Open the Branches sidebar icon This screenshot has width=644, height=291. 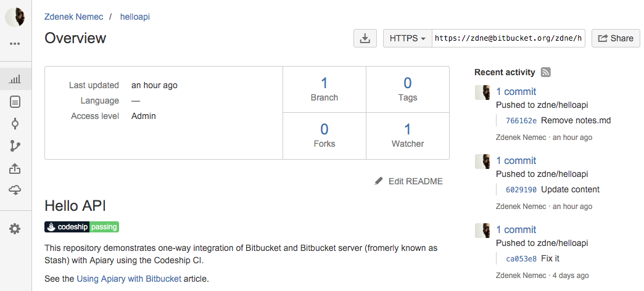[x=15, y=145]
